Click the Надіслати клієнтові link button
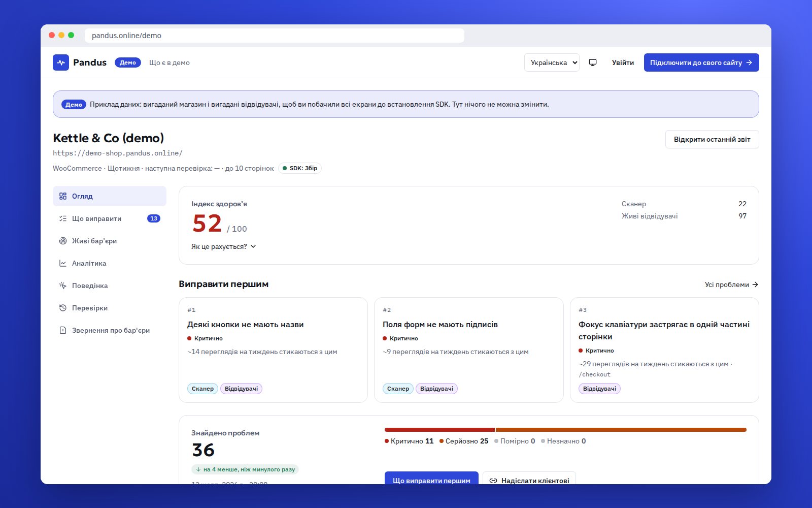 coord(529,479)
